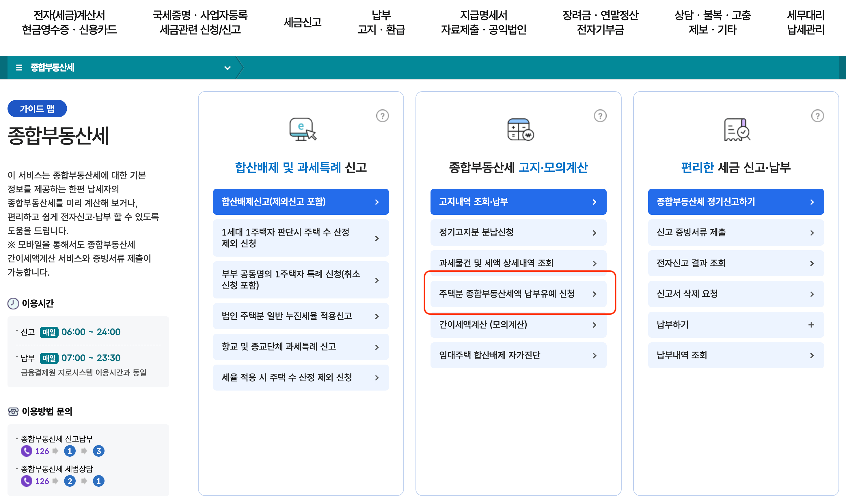
Task: Expand 납부하기 using the plus button
Action: [812, 325]
